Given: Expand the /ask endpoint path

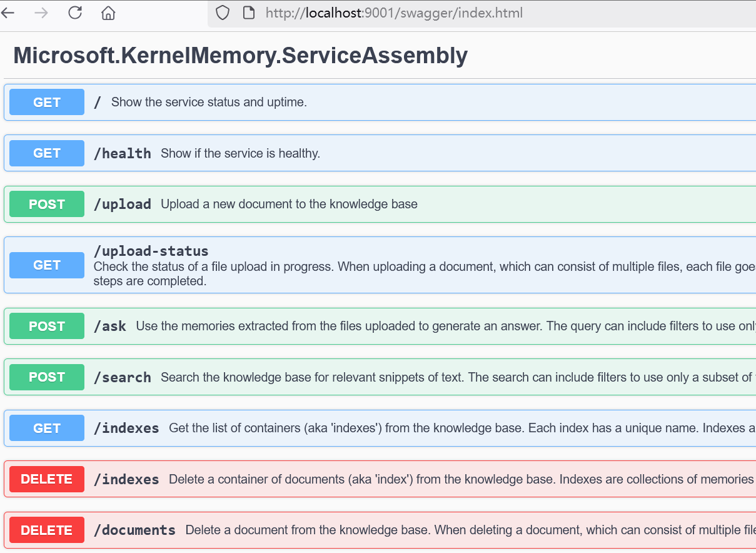Looking at the screenshot, I should pos(109,326).
